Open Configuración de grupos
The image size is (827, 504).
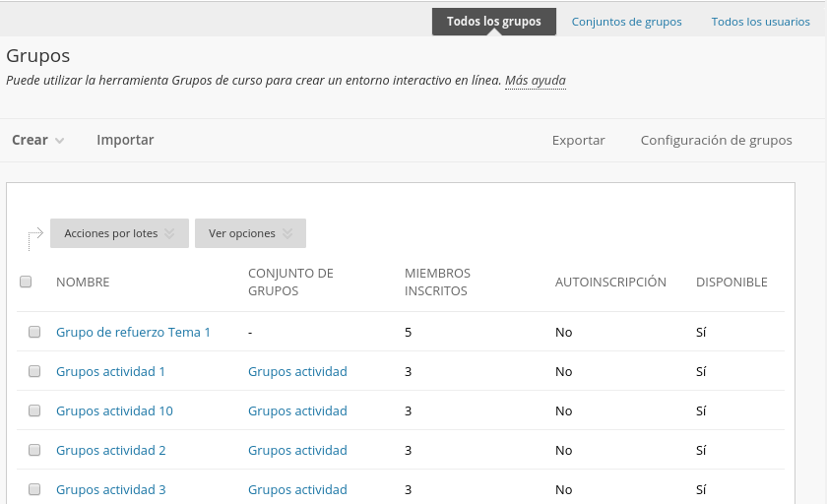pos(716,140)
